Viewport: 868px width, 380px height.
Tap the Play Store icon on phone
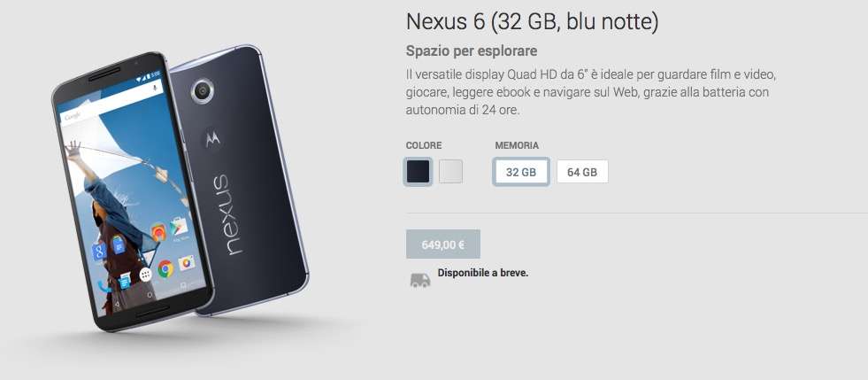(x=179, y=226)
